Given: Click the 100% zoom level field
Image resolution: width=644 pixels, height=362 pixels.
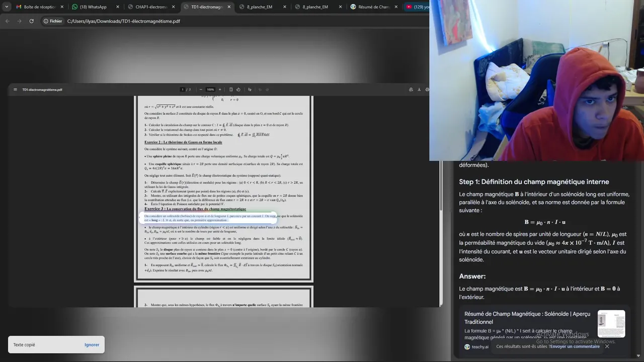Looking at the screenshot, I should point(210,89).
